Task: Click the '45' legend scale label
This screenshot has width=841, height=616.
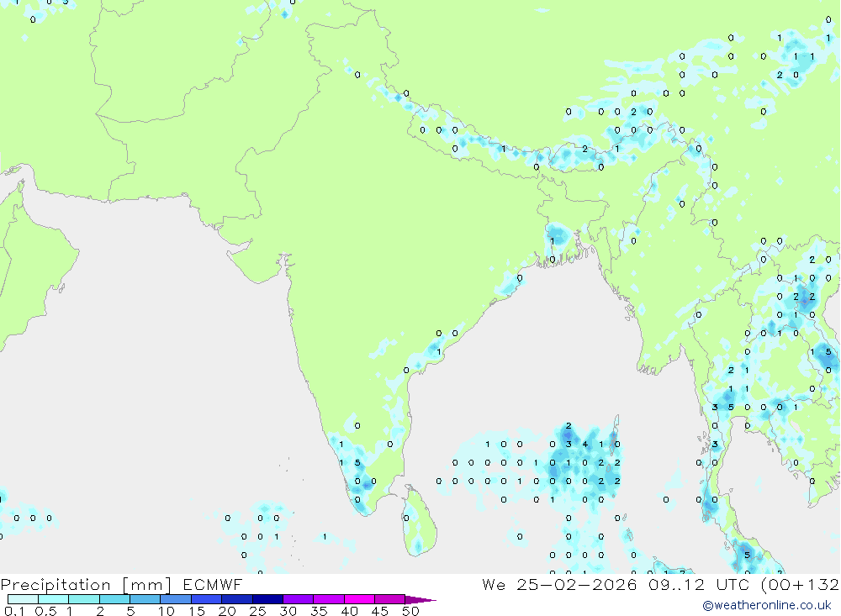Action: tap(380, 611)
